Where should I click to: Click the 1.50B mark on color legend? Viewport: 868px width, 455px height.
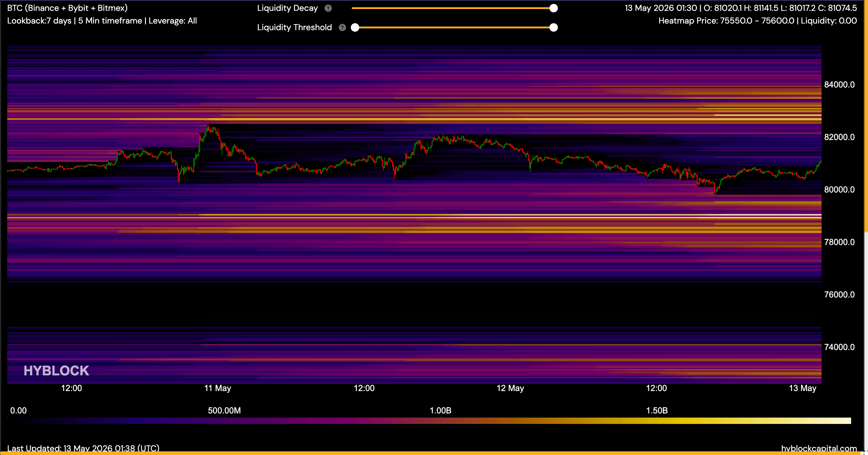[657, 410]
